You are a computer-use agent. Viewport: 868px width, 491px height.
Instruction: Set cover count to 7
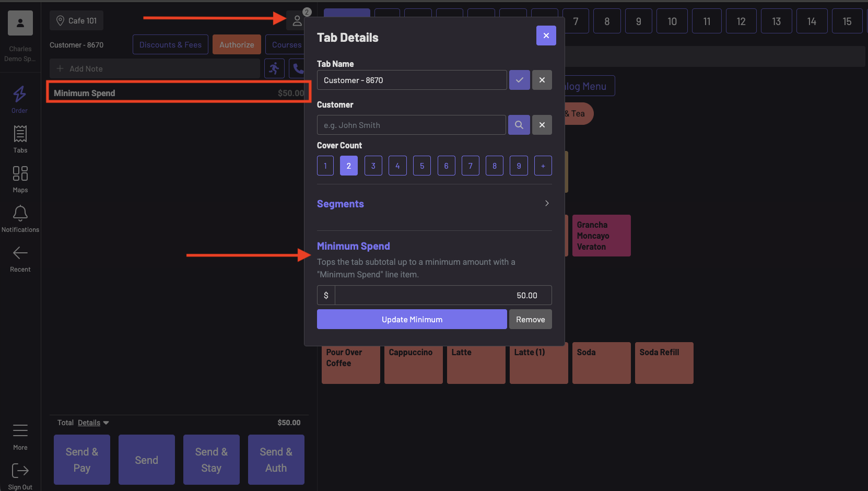(471, 166)
